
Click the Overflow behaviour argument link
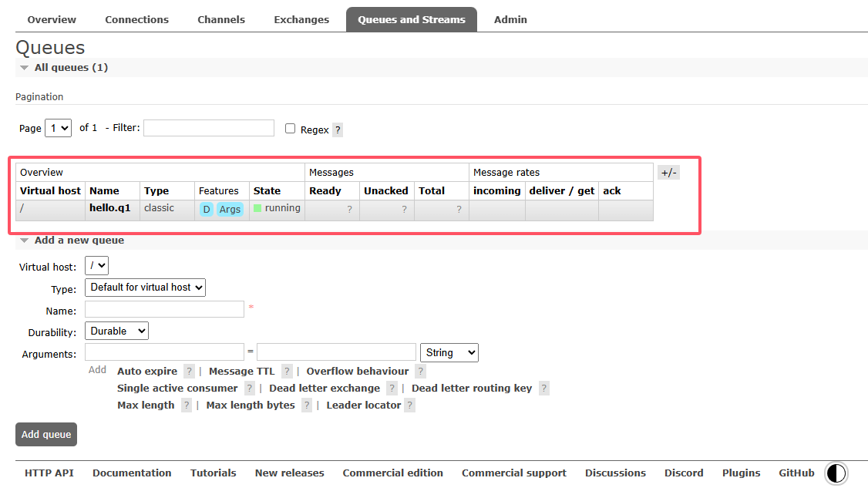[x=358, y=372]
